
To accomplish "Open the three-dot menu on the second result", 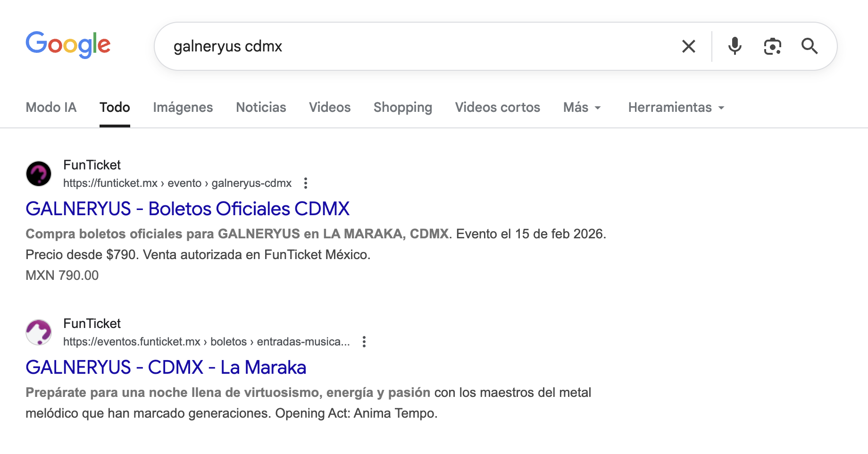I will [x=364, y=341].
